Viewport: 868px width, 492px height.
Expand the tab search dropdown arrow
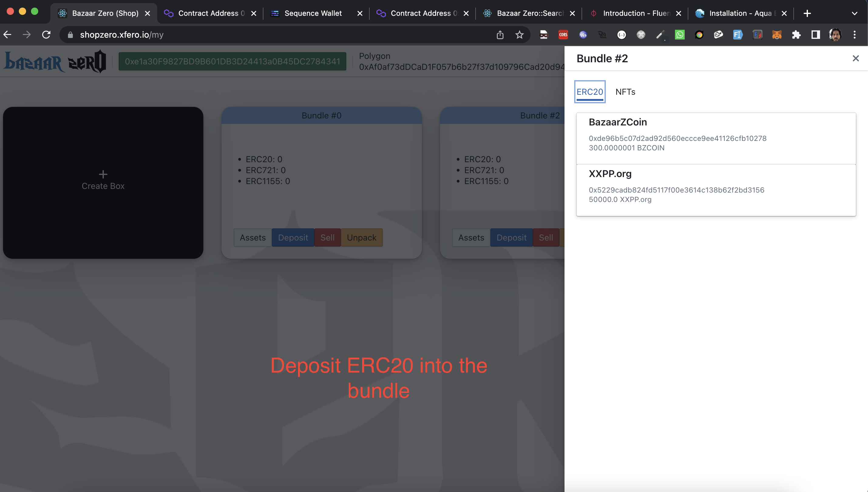point(855,14)
